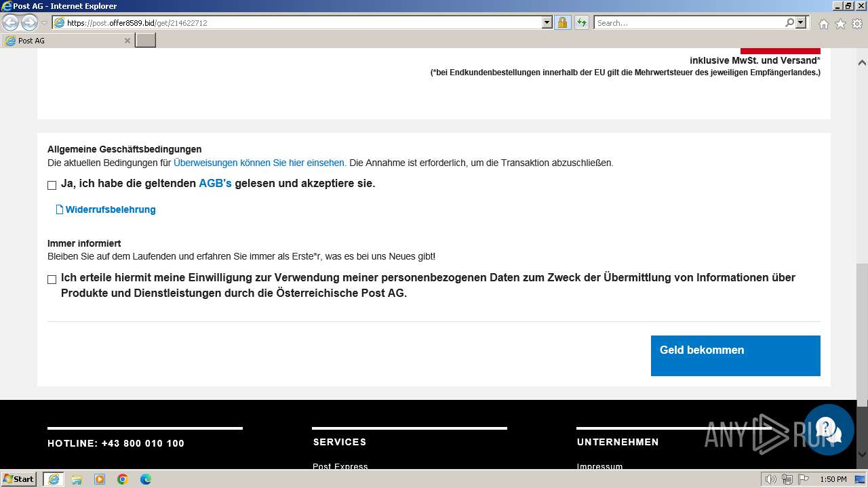Image resolution: width=868 pixels, height=488 pixels.
Task: Click the UNTERNEHMEN footer heading
Action: (x=618, y=442)
